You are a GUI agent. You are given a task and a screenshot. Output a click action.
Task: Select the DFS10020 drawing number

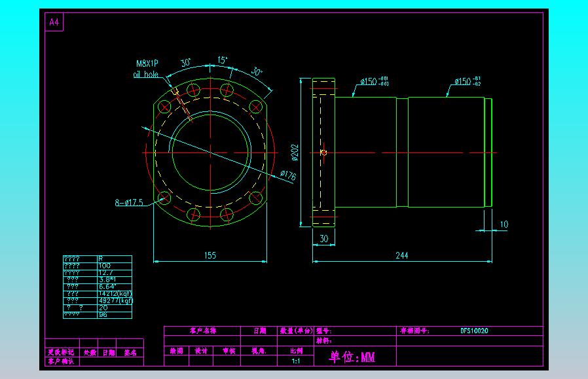[x=474, y=331]
